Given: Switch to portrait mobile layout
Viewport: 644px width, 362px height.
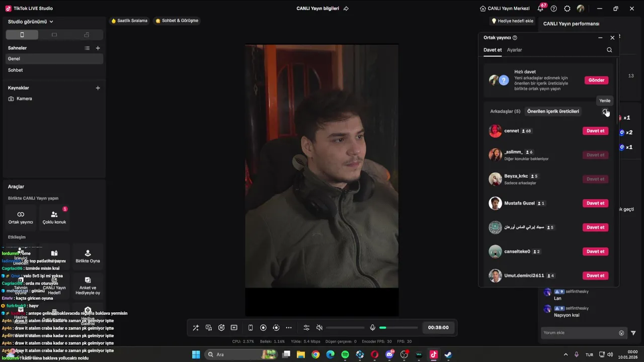Looking at the screenshot, I should coord(22,35).
